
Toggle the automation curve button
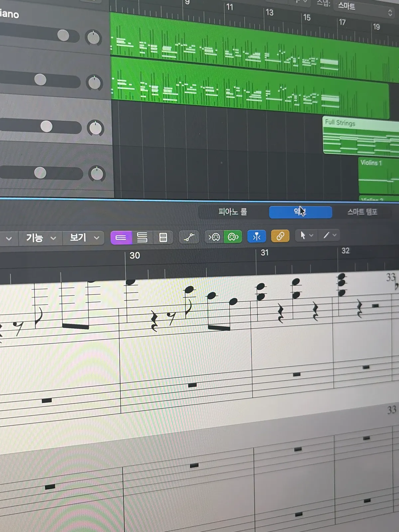coord(189,237)
